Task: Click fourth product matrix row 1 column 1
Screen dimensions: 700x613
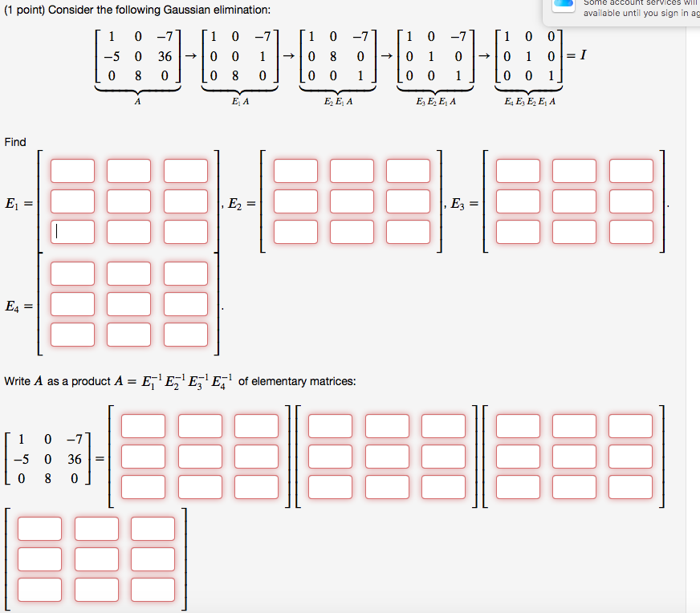Action: (39, 529)
